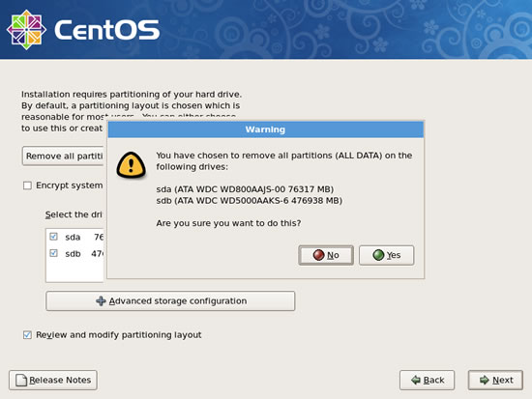Proceed with the Next button
The height and width of the screenshot is (399, 532).
pos(495,380)
